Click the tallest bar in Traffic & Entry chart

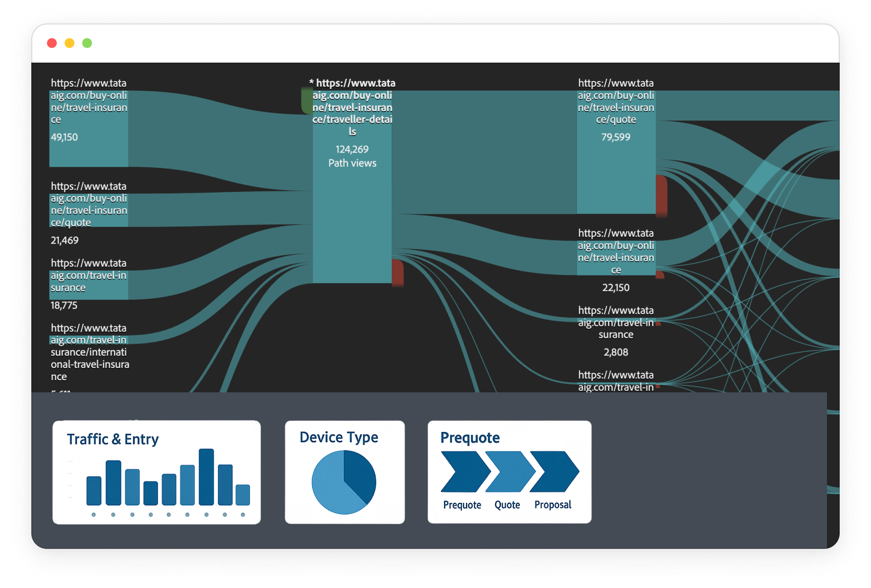(x=206, y=477)
